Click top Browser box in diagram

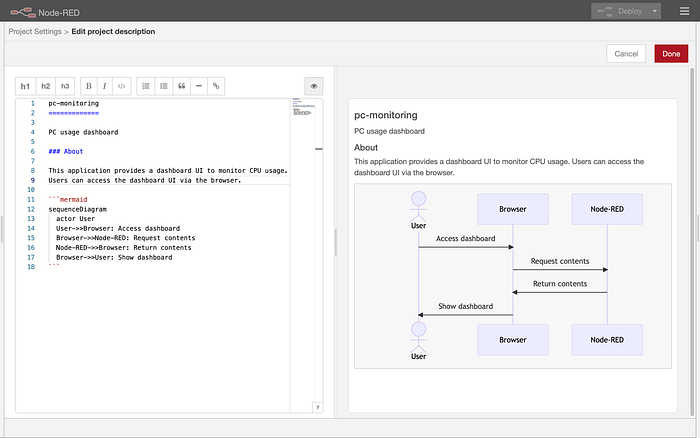(512, 209)
